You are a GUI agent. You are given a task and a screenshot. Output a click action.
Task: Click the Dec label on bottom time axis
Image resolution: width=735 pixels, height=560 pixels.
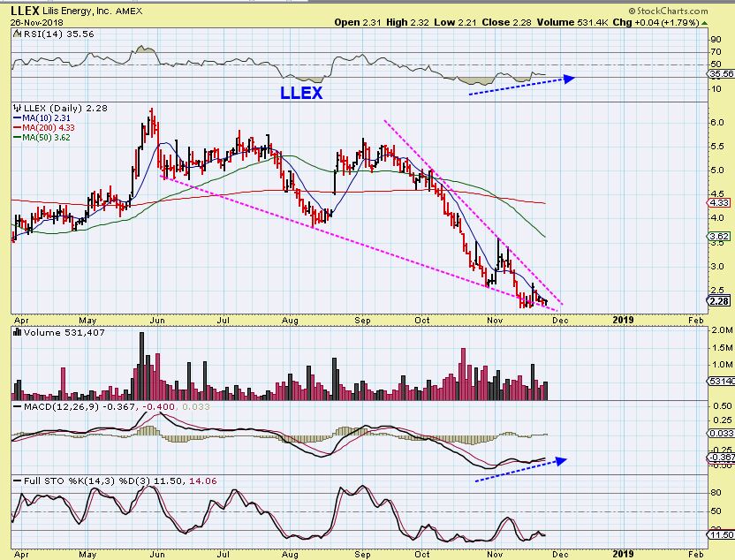coord(561,555)
